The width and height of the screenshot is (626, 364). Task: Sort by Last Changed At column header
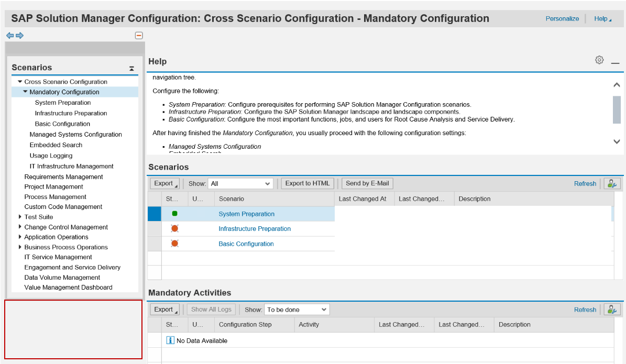pyautogui.click(x=364, y=199)
